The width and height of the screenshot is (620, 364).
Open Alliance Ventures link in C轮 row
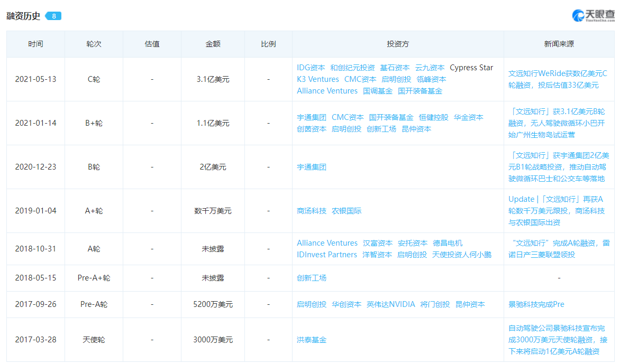coord(327,91)
